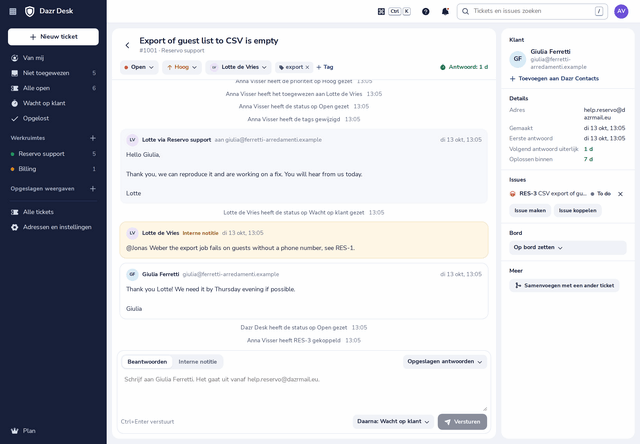Click the ticket title Export of guest list
Viewport: 640px width, 444px height.
tap(209, 41)
